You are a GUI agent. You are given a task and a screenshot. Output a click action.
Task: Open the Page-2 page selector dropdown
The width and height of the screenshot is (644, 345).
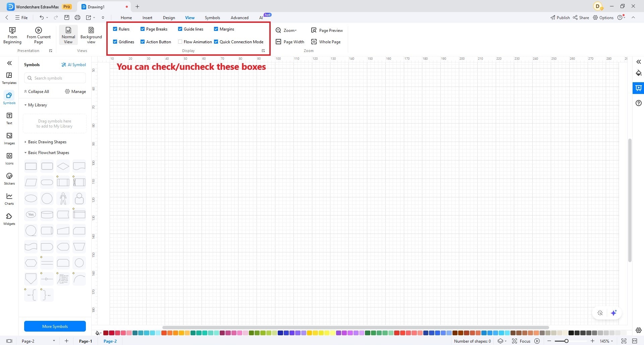tap(54, 341)
